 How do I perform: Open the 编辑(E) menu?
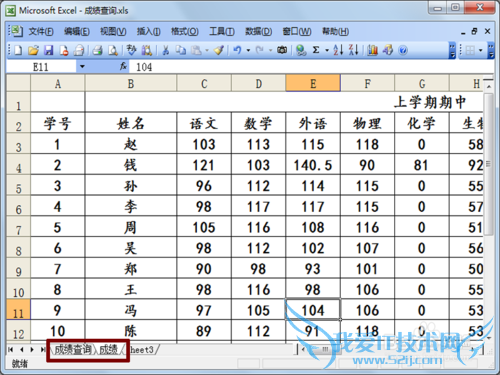pos(77,31)
